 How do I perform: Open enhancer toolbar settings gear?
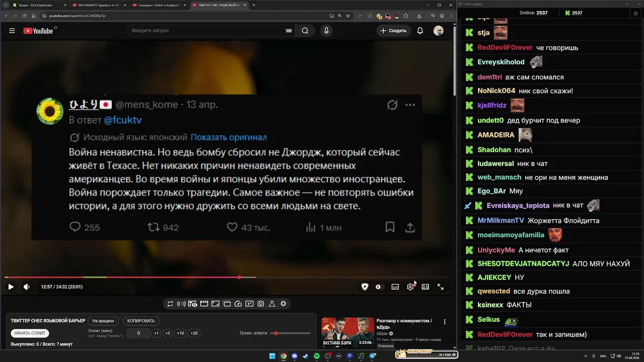(x=283, y=304)
